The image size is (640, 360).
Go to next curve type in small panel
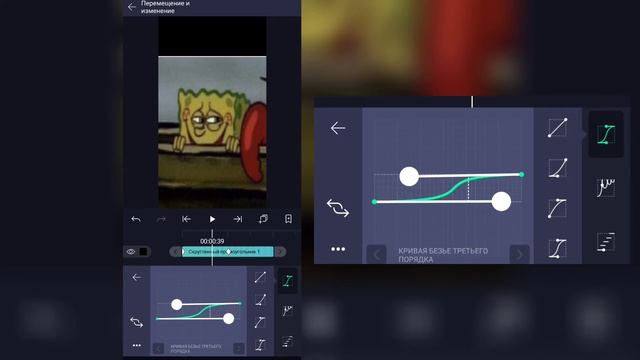coord(239,349)
